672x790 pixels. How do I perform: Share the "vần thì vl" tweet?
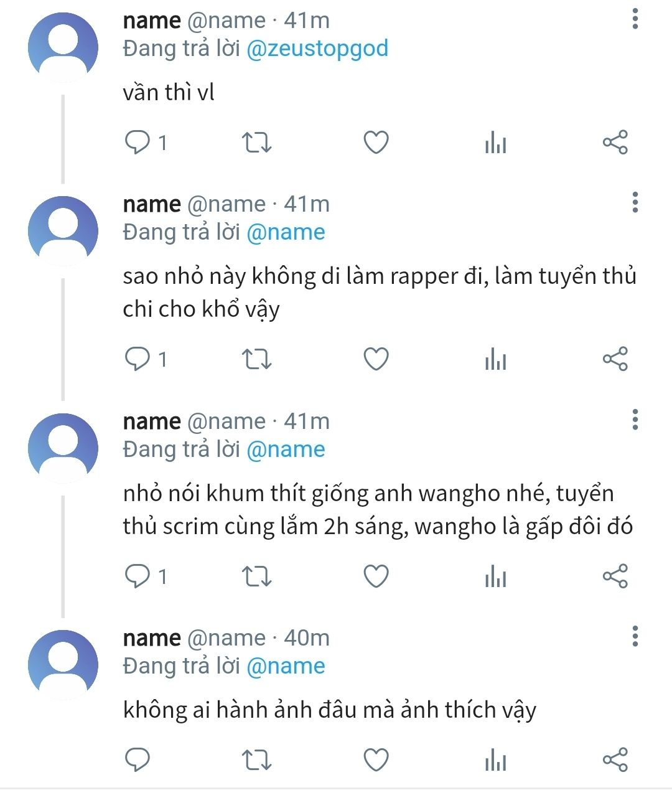coord(615,143)
